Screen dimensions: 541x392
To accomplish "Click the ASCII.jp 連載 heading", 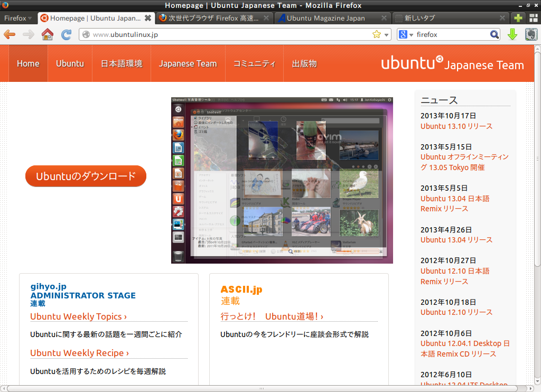I will tap(241, 295).
